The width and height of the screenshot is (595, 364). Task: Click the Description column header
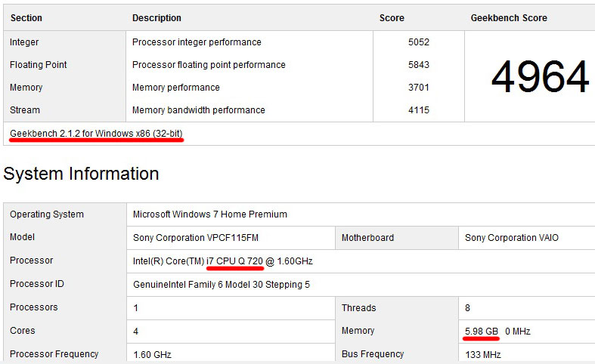point(156,18)
